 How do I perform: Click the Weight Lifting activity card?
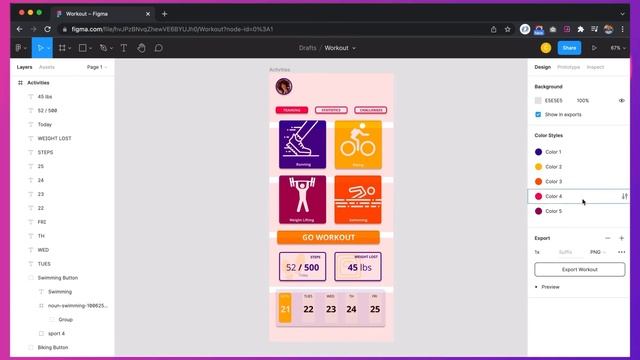(x=302, y=200)
